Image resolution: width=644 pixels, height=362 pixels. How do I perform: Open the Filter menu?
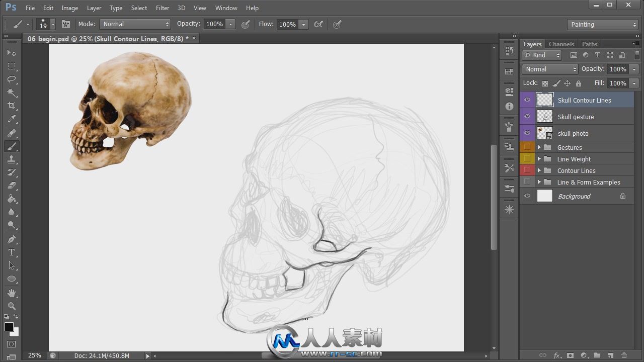[x=163, y=8]
